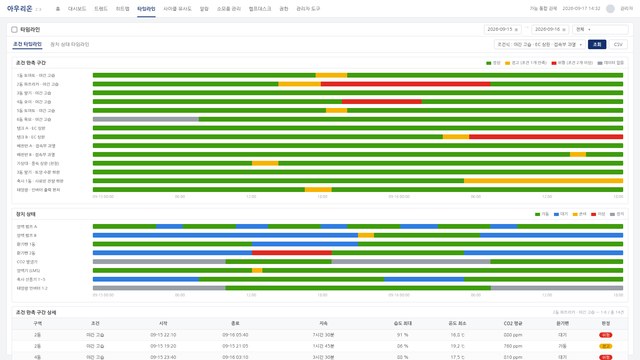Screen dimensions: 640x360
Task: Click end time cell 09-15 21:05
Action: 235,346
